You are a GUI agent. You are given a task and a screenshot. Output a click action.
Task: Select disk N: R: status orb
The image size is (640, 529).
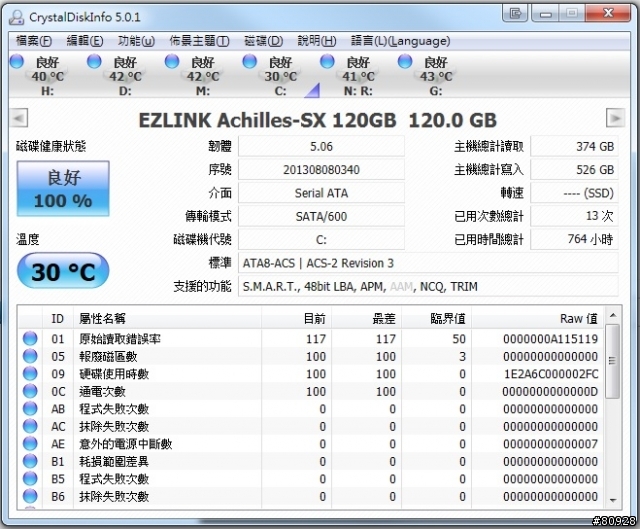pos(327,61)
